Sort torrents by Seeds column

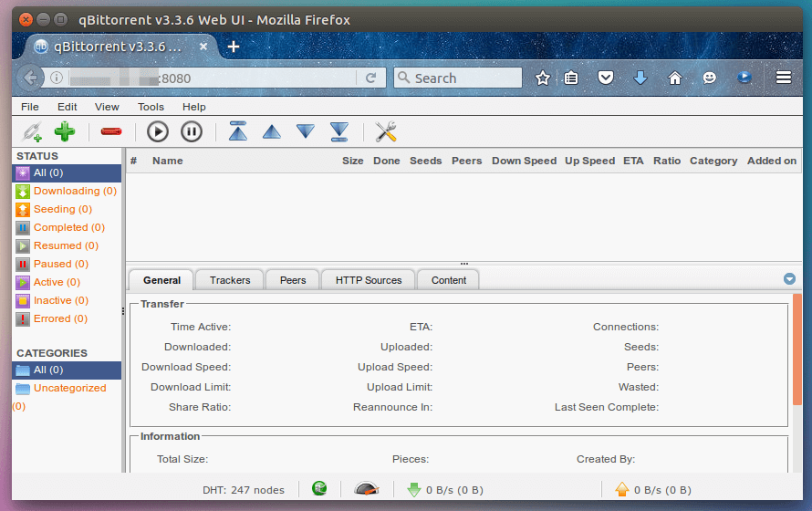[x=426, y=161]
